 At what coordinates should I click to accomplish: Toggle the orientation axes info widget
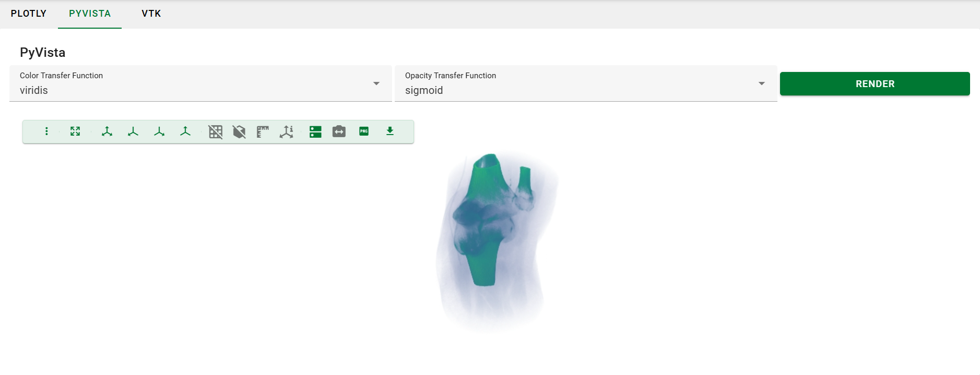287,132
